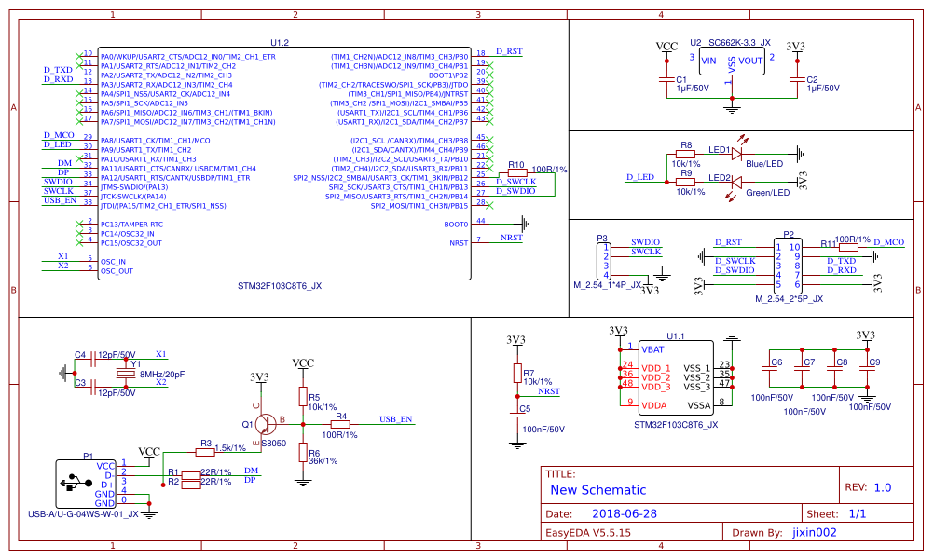Click the M_2.54_2*5P_JX label

[x=790, y=298]
